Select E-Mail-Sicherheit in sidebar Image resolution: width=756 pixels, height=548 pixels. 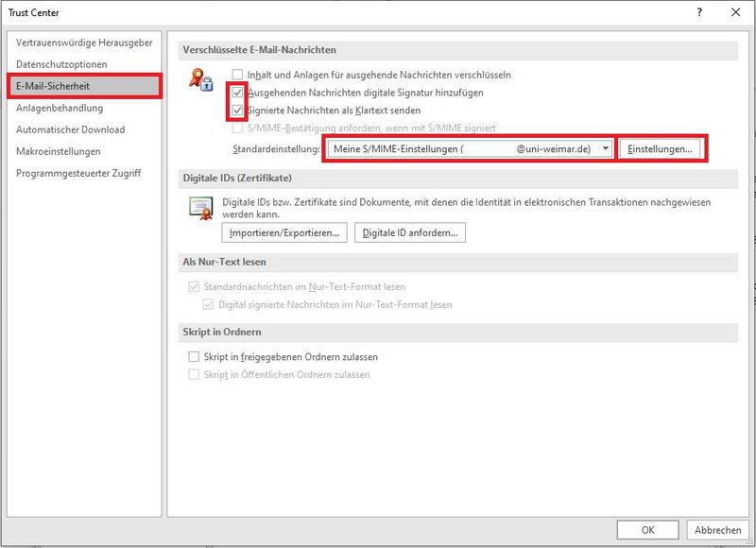(x=84, y=86)
